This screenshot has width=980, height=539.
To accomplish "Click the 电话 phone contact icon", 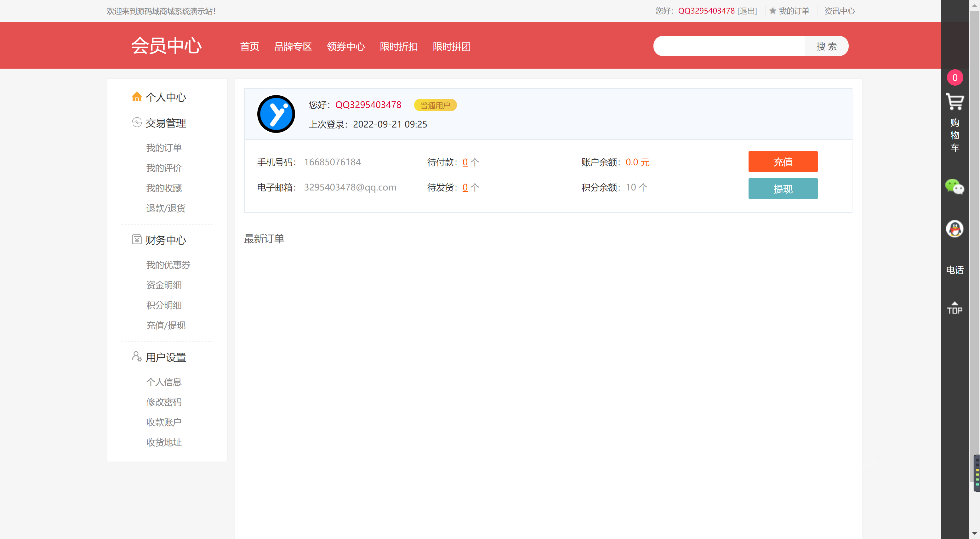I will pos(955,270).
